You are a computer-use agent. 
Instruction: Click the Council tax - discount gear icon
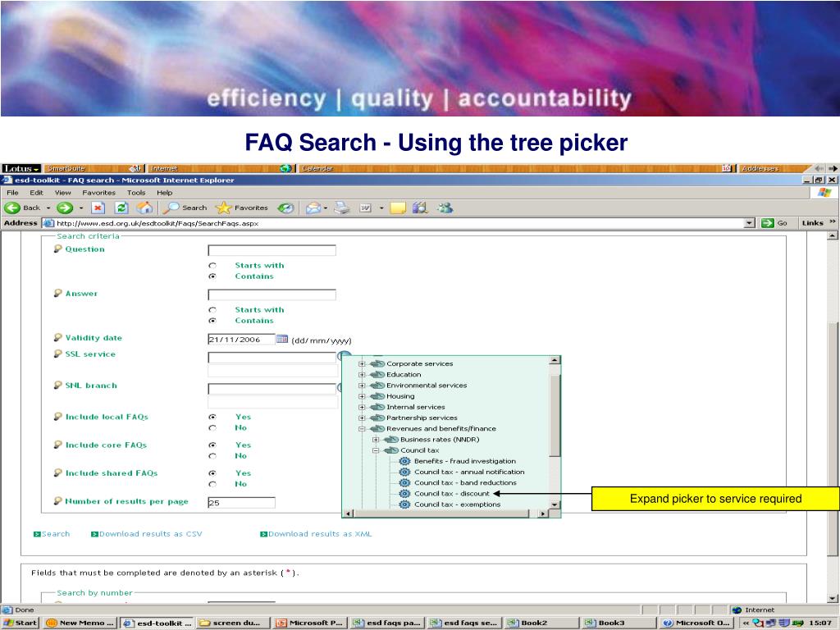(405, 493)
